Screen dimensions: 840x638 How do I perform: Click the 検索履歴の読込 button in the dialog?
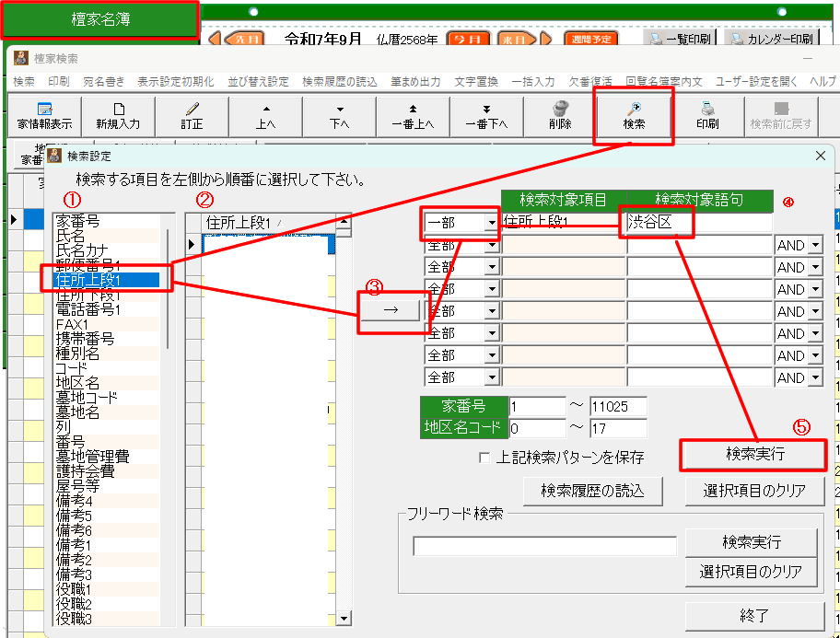(x=592, y=491)
